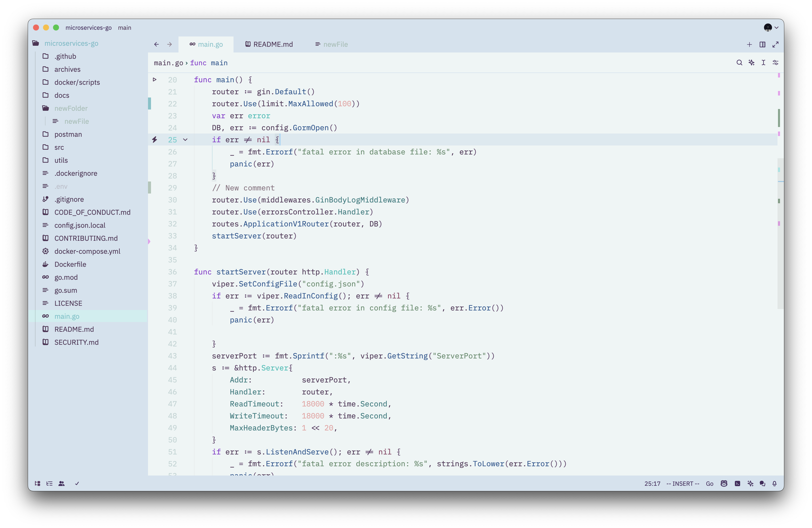Click the 'main' branch name in title bar

[124, 28]
